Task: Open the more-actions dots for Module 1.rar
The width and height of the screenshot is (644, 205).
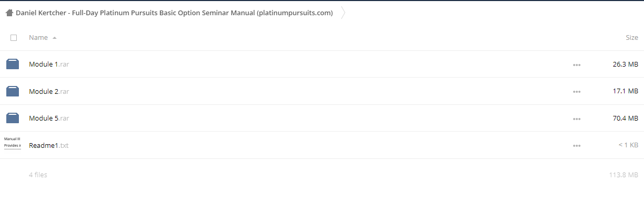Action: [577, 65]
